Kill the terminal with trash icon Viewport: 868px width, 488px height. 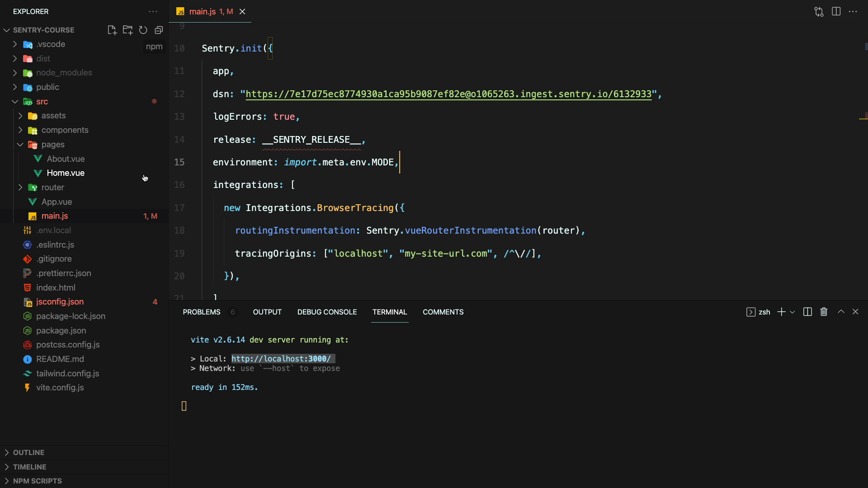point(824,312)
